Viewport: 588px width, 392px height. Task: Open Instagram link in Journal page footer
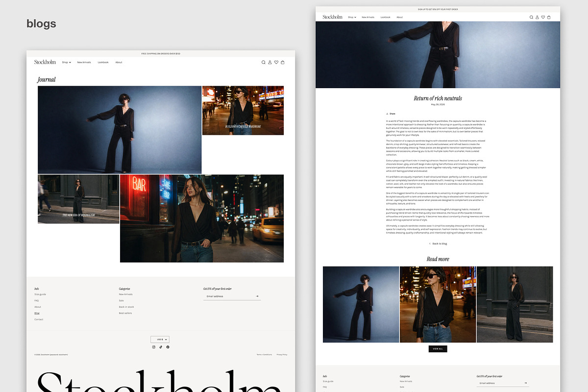[153, 347]
